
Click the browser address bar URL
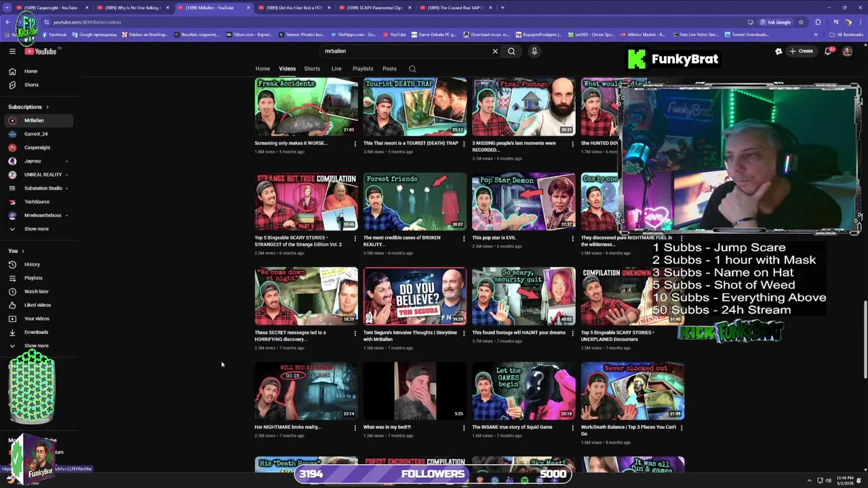(87, 22)
